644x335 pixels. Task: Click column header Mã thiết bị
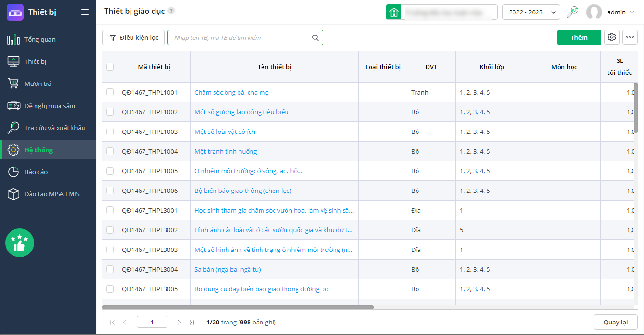click(154, 67)
